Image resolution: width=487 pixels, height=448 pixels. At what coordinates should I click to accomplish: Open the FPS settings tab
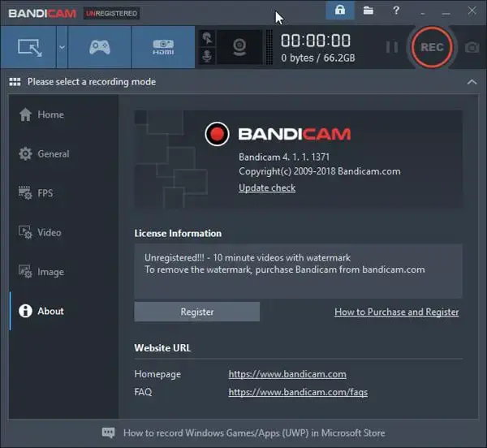click(x=36, y=193)
